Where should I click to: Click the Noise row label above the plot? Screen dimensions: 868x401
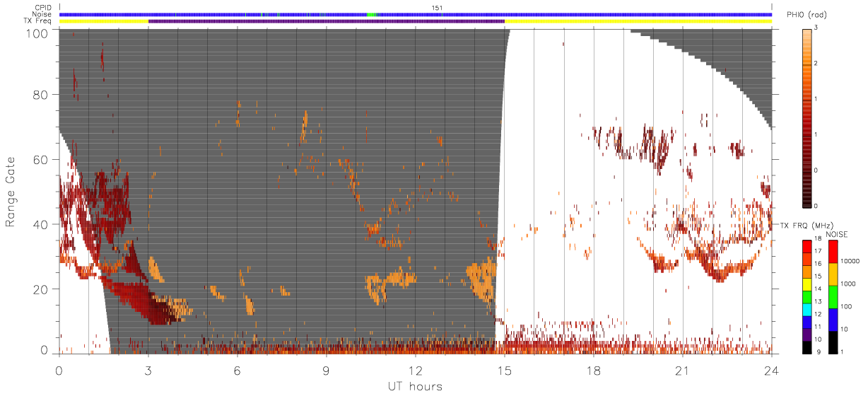[42, 14]
